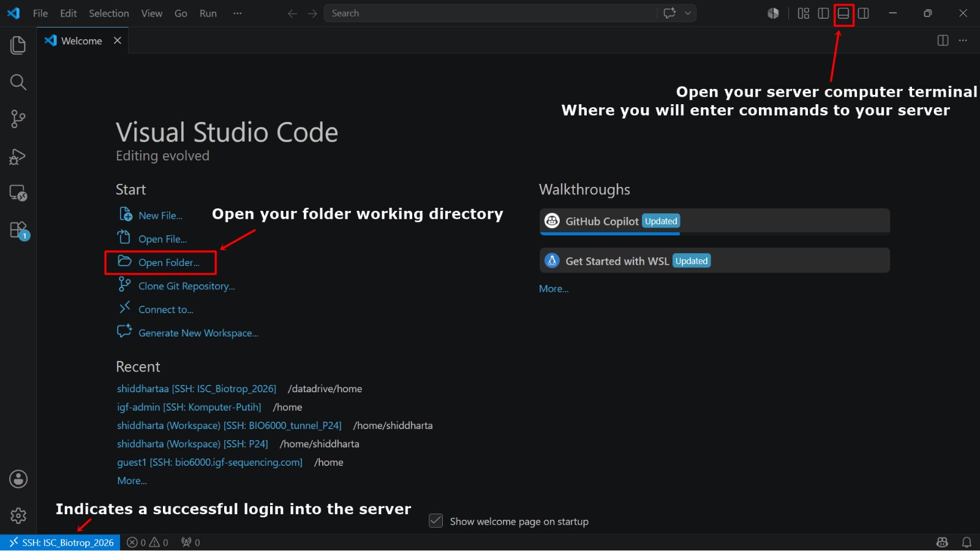The image size is (980, 551).
Task: Click the Search command center box
Action: click(x=490, y=13)
